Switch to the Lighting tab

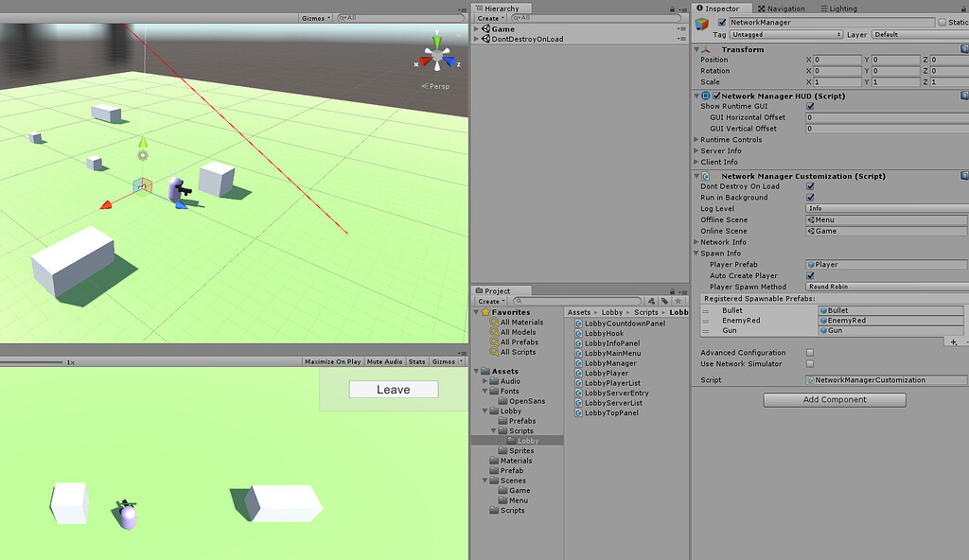842,8
